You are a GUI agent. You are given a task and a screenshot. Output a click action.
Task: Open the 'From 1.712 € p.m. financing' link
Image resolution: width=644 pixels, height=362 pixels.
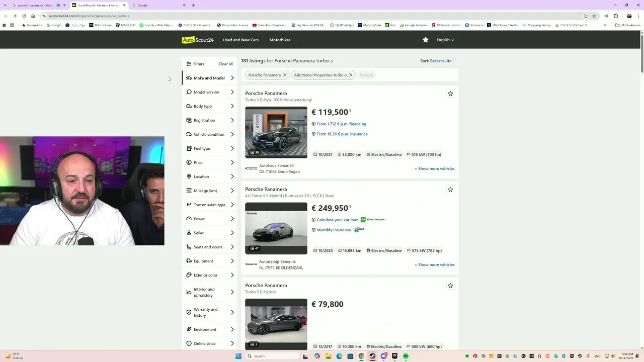coord(342,124)
